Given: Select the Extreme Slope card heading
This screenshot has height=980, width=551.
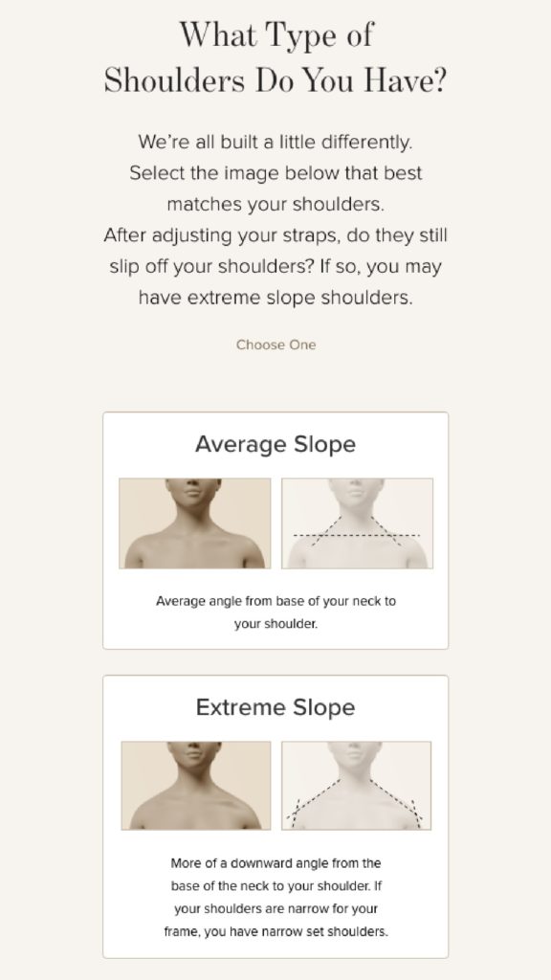Looking at the screenshot, I should click(275, 707).
